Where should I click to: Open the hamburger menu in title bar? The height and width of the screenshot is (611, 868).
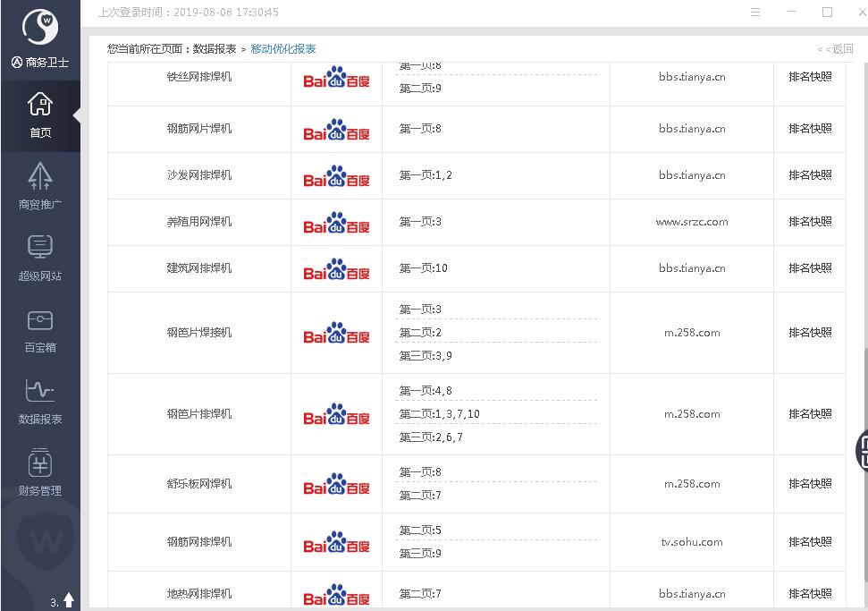coord(755,13)
